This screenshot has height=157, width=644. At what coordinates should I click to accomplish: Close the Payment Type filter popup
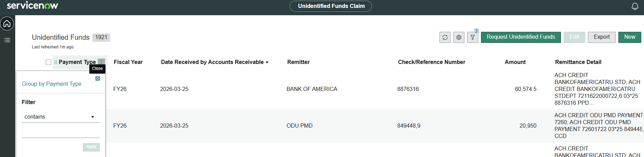98,78
